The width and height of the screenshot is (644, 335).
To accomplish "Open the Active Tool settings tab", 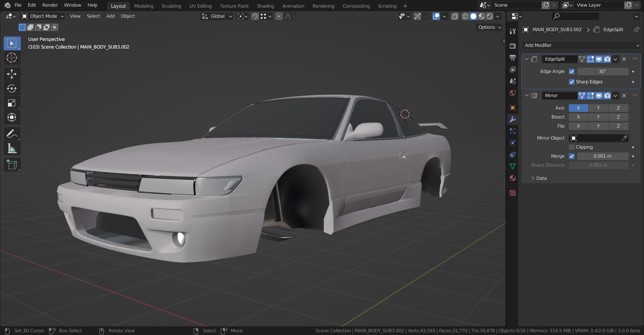I will point(513,31).
